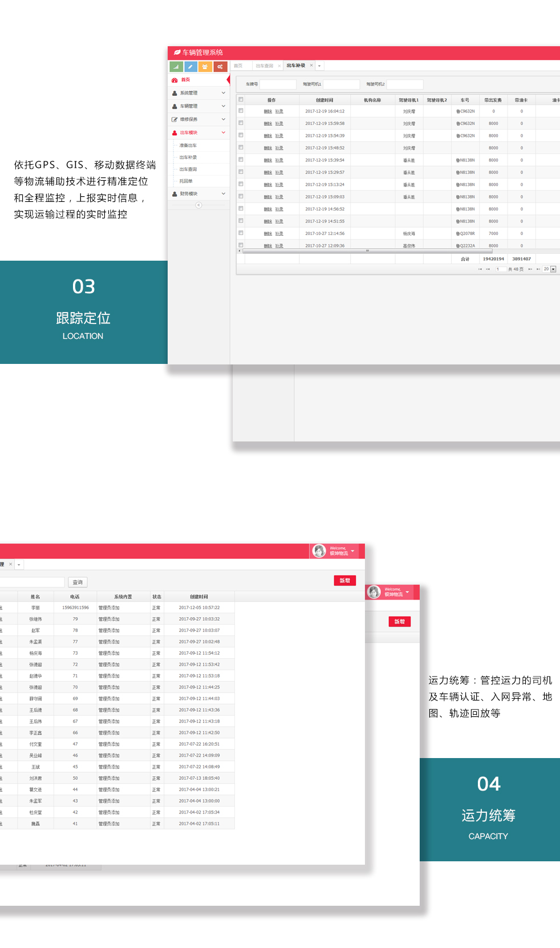Click the red 新增 button above the table

tap(345, 581)
